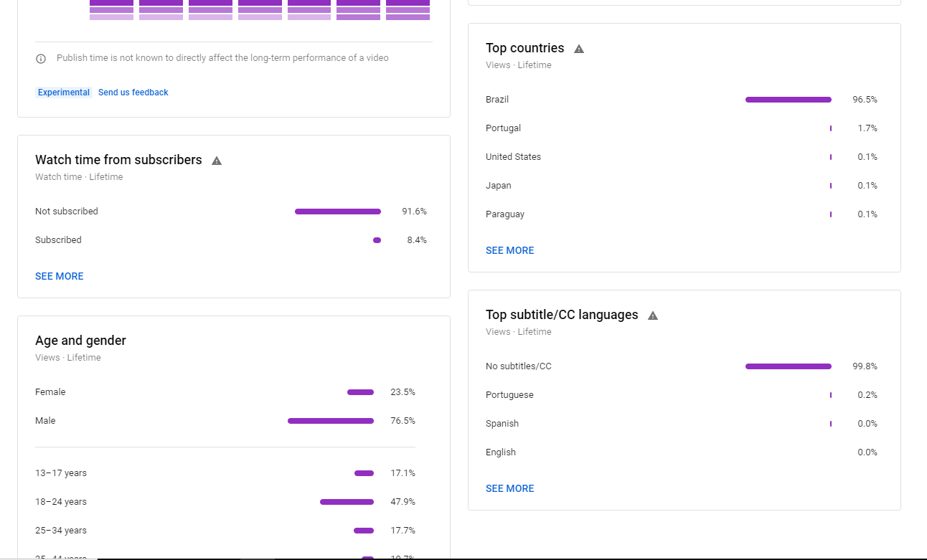Click the Age and gender card title
927x560 pixels.
tap(80, 341)
